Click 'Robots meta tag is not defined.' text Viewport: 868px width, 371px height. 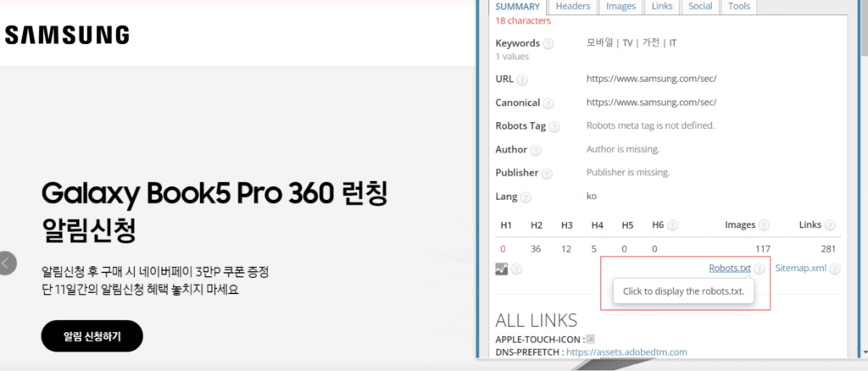650,125
